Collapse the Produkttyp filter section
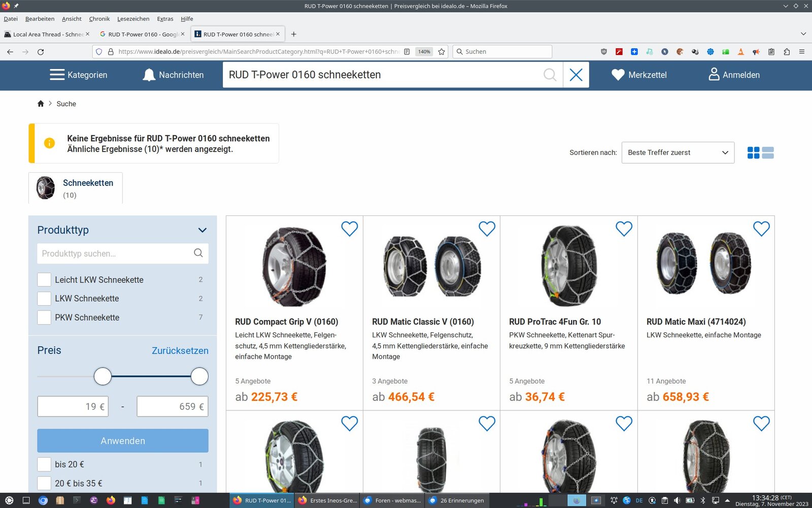Screen dimensions: 812x508 pyautogui.click(x=202, y=230)
